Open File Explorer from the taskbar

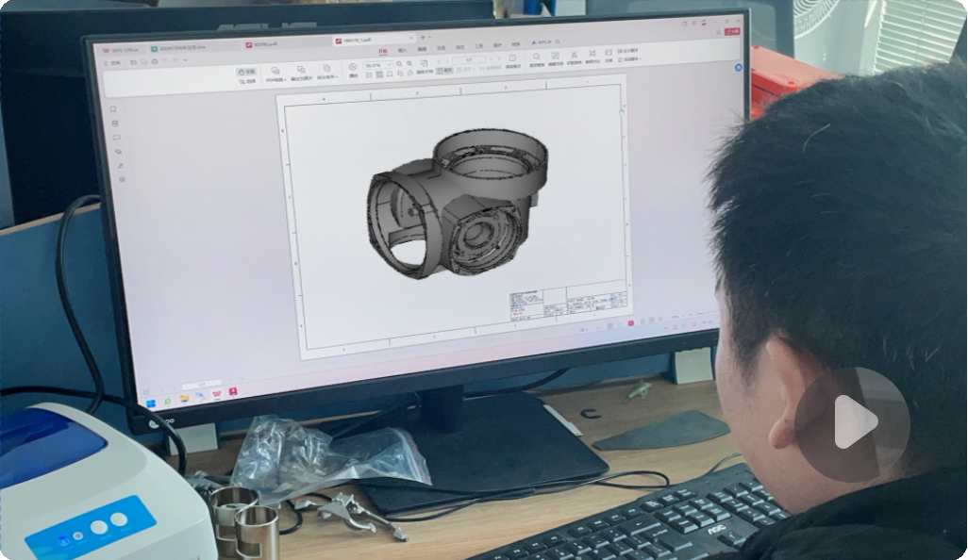[x=184, y=399]
